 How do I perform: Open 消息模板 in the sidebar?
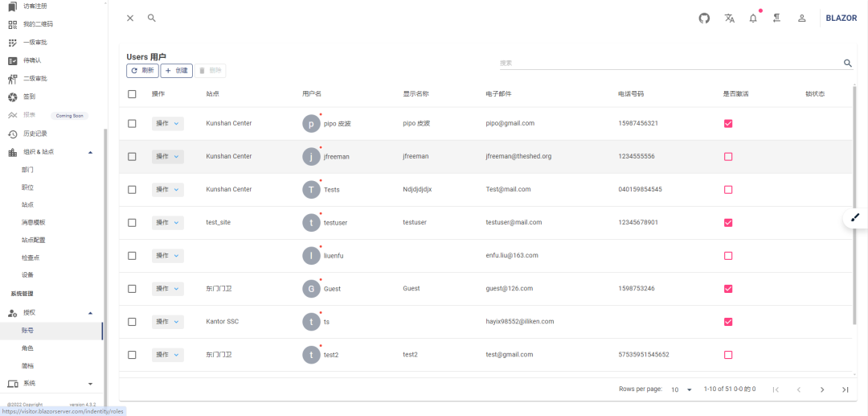click(33, 223)
